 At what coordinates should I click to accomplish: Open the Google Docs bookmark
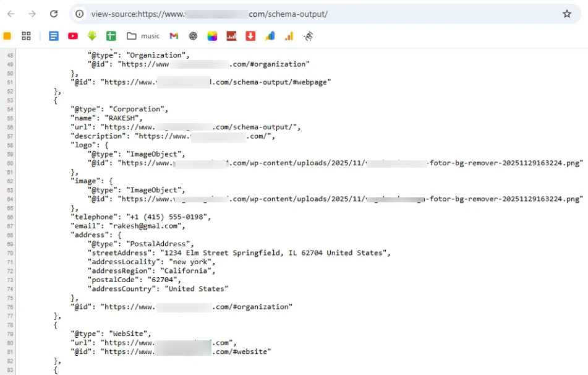(53, 36)
